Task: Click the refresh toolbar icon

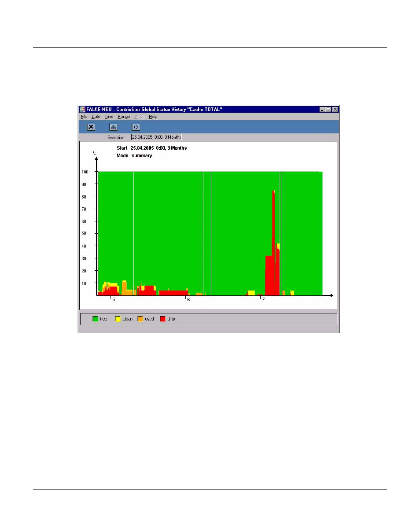Action: click(136, 127)
